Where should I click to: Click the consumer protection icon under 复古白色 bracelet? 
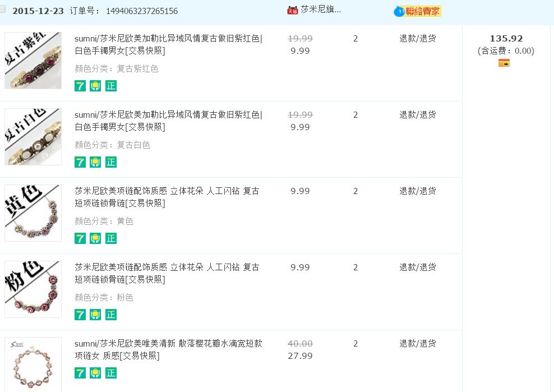click(95, 162)
